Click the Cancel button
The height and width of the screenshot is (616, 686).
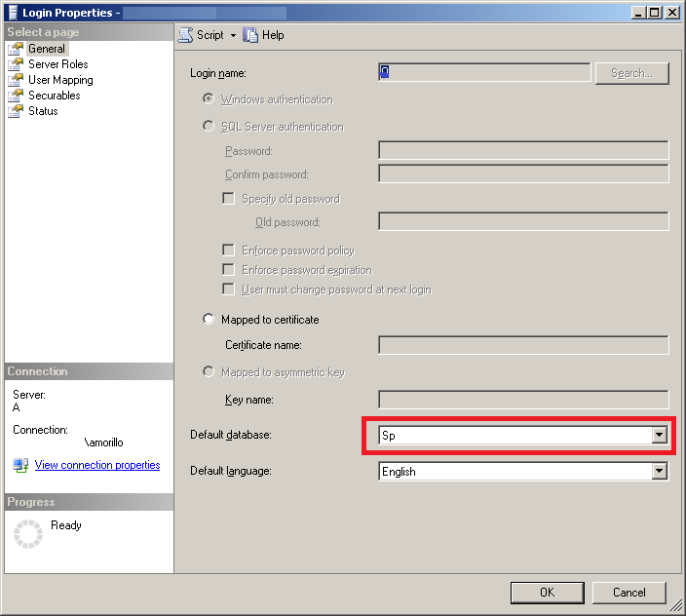click(629, 593)
